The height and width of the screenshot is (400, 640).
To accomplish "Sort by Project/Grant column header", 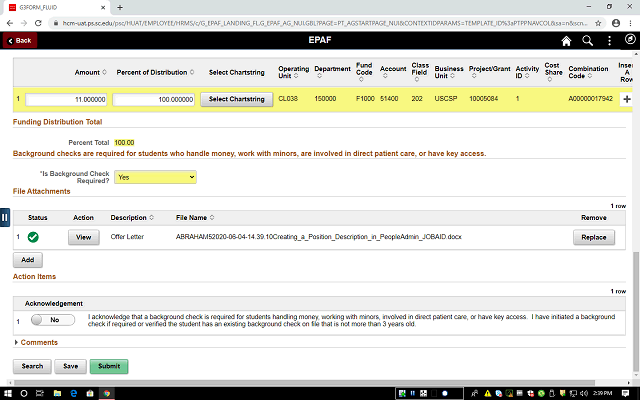I will 489,72.
